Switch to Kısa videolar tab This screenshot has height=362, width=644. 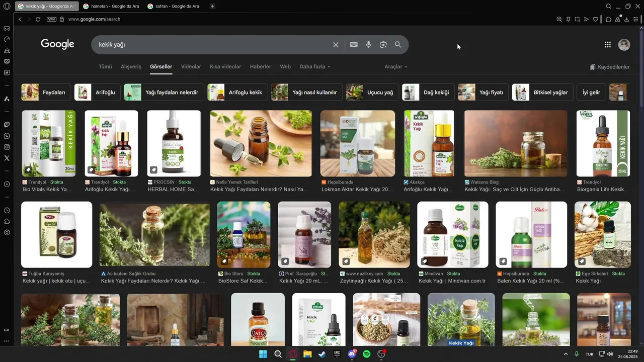(x=225, y=66)
